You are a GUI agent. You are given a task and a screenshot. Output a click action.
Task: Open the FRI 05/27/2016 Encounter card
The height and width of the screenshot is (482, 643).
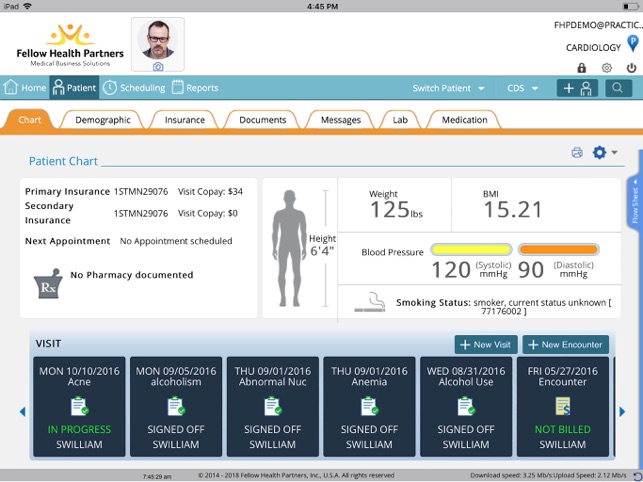point(563,407)
